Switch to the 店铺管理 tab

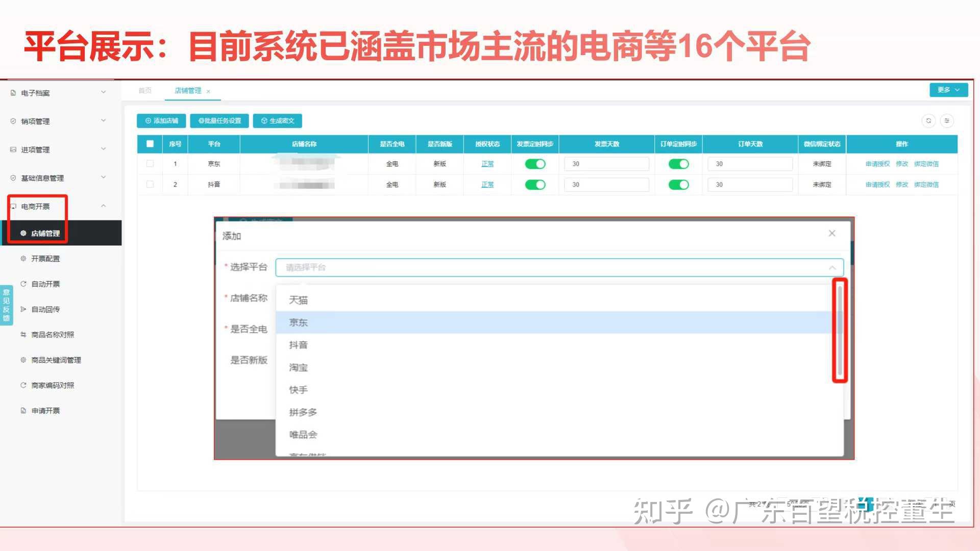coord(188,90)
